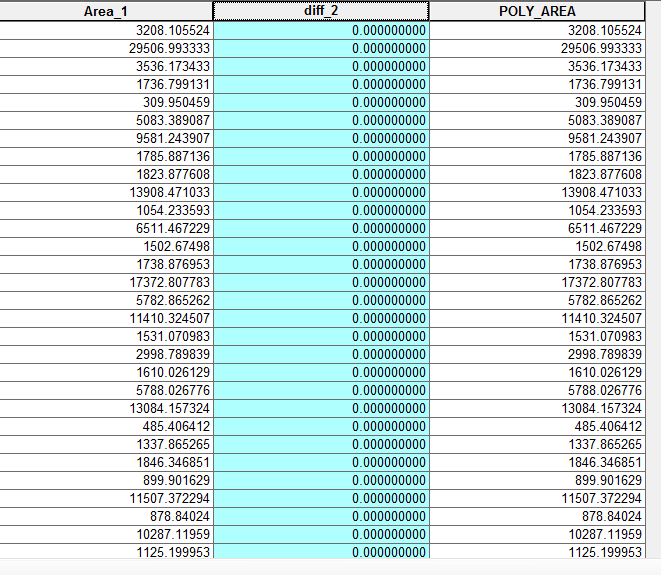
Task: Select POLY_AREA value 309.950459
Action: pyautogui.click(x=608, y=102)
